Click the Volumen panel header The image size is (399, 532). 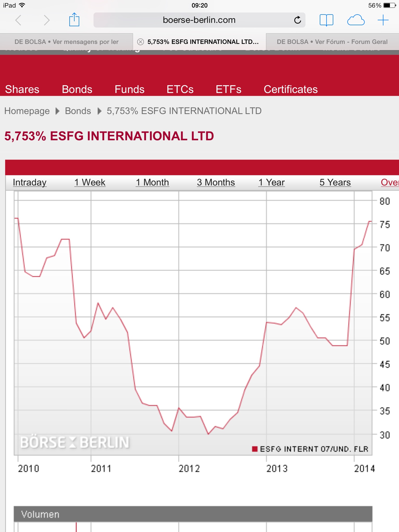coord(193,514)
